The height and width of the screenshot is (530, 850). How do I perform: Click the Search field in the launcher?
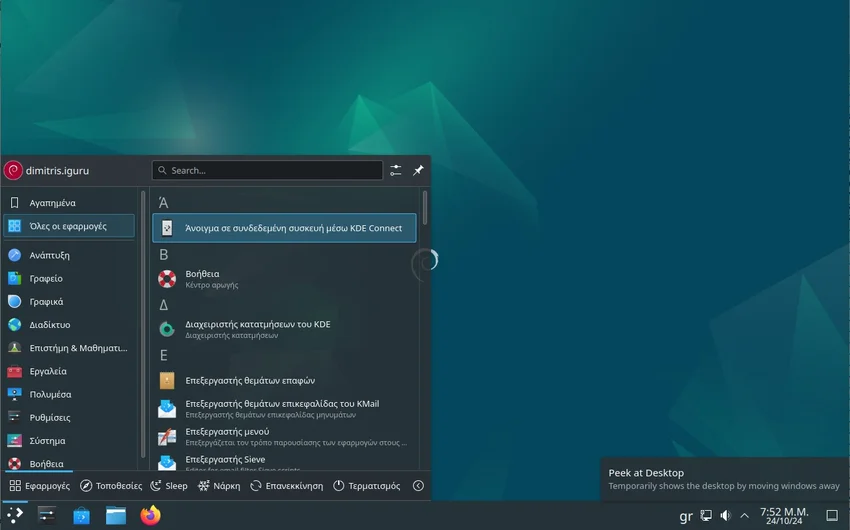point(267,170)
